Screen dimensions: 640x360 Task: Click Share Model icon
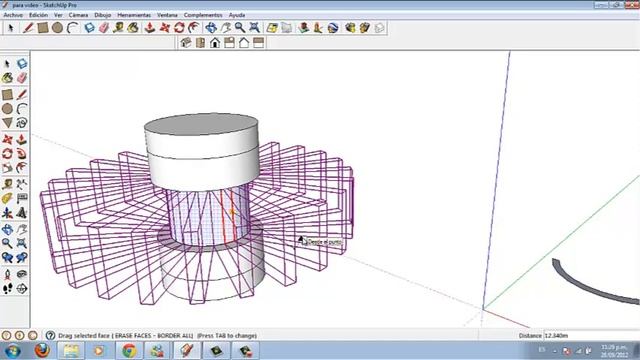tap(364, 28)
